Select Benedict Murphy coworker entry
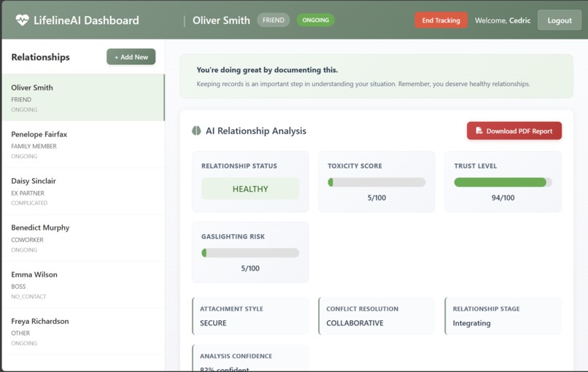This screenshot has height=372, width=588. coord(83,238)
